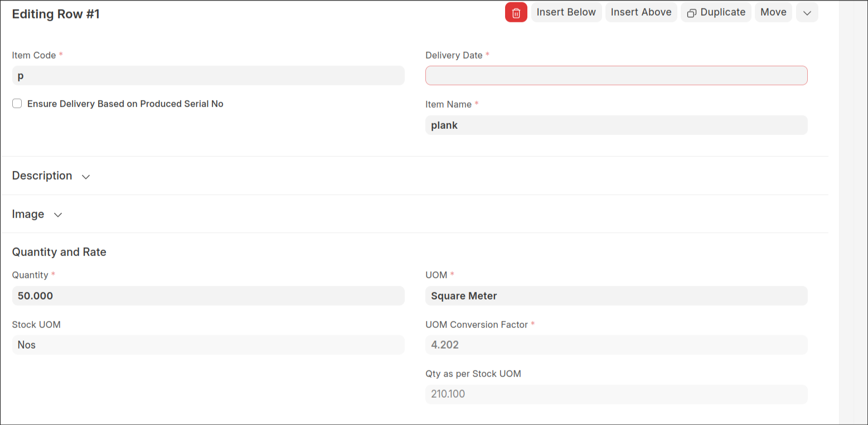Click the Quantity and Rate heading
This screenshot has height=425, width=868.
(x=59, y=252)
